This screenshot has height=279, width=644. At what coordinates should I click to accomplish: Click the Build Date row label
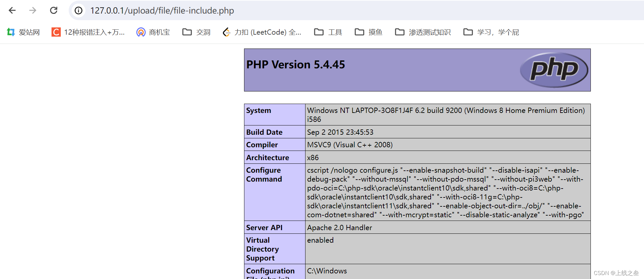point(264,132)
